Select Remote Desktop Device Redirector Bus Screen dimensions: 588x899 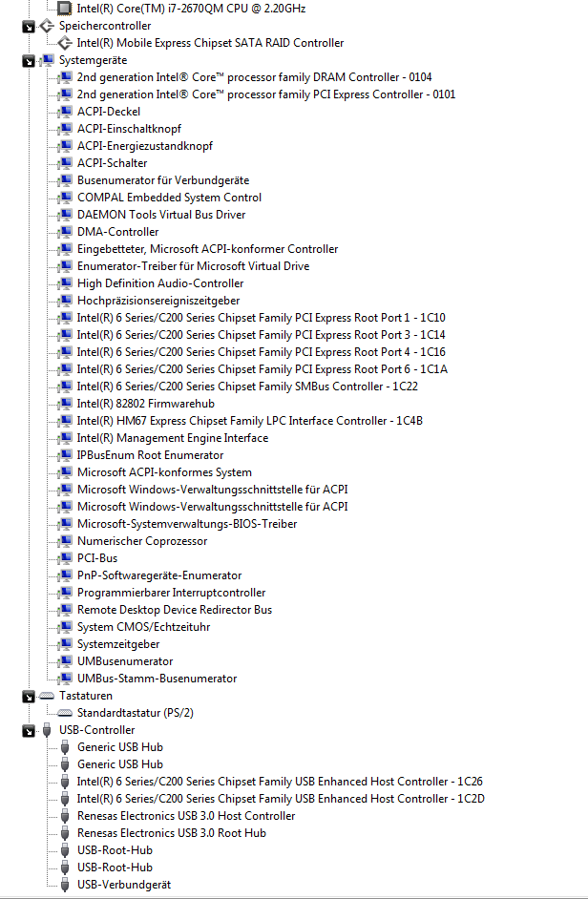pos(174,610)
